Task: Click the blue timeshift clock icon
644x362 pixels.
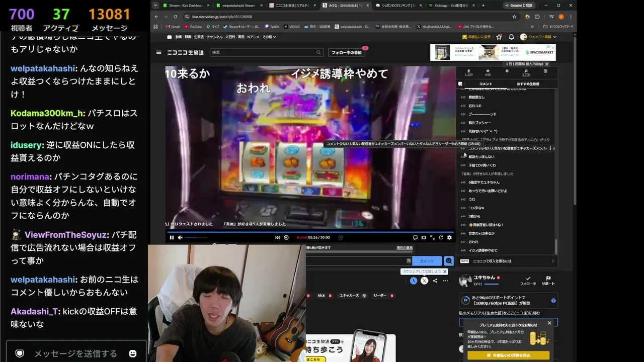Action: pos(414,281)
